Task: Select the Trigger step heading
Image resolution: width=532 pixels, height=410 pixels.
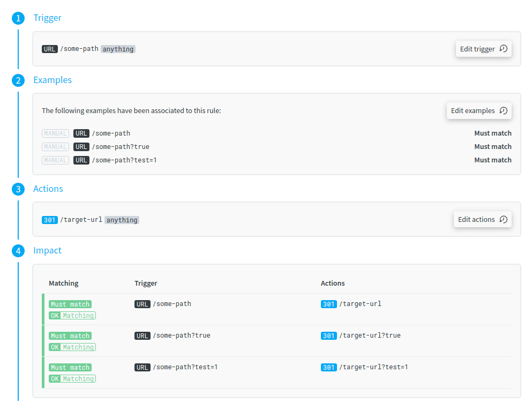Action: [47, 18]
